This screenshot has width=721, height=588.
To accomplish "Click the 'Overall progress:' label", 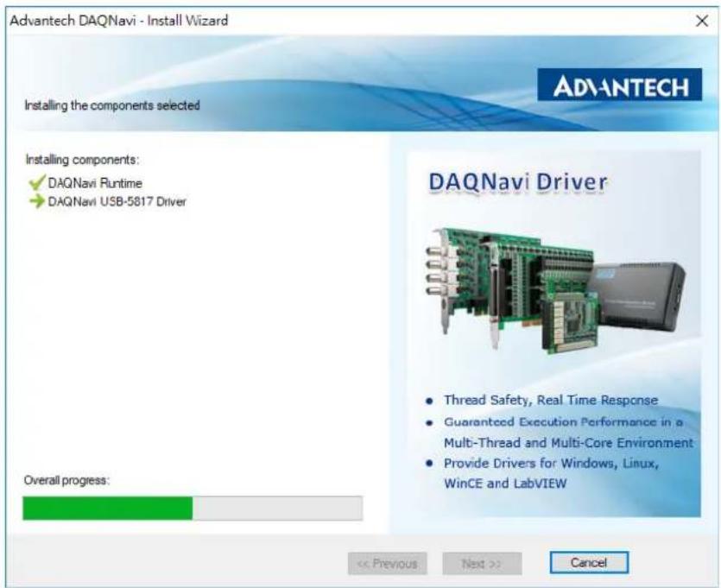I will [66, 480].
